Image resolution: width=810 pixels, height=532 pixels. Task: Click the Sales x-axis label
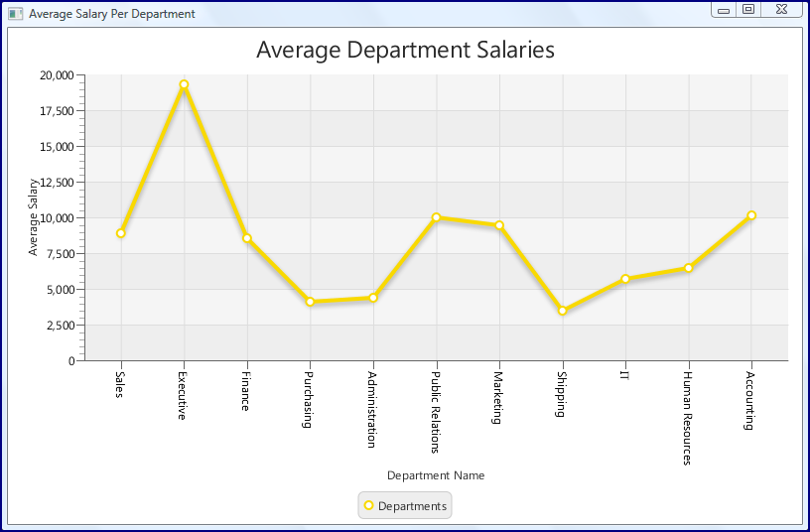[119, 385]
